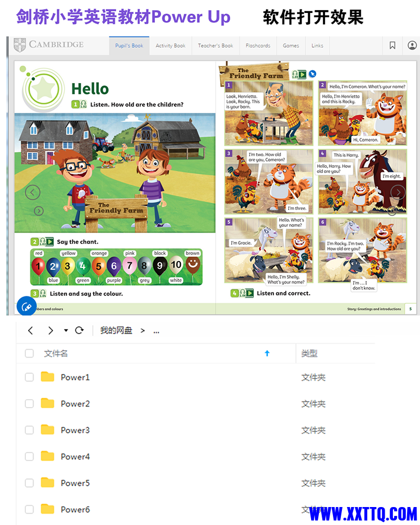420x525 pixels.
Task: Open the user profile icon
Action: [x=412, y=45]
